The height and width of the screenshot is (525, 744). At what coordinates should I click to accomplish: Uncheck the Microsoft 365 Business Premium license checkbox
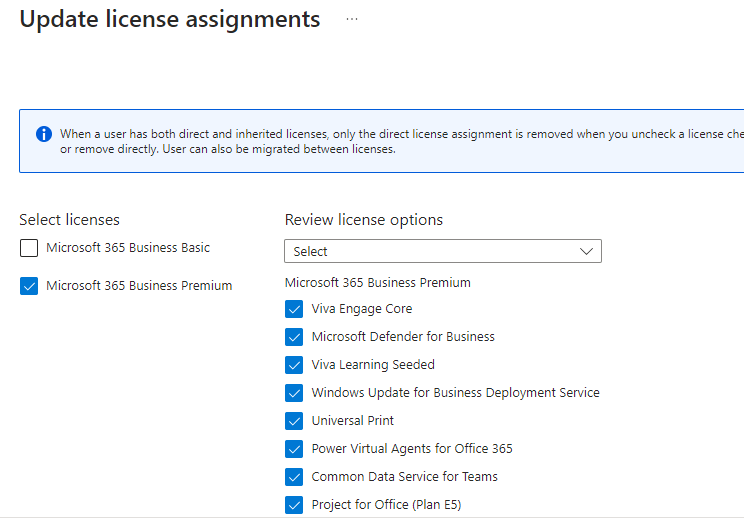tap(29, 286)
